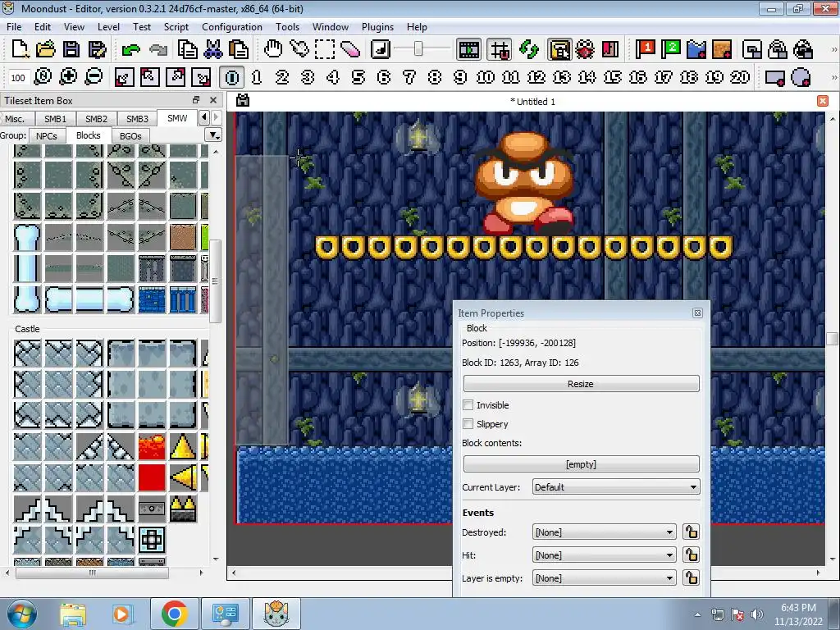
Task: Open Google Chrome from the taskbar
Action: (x=174, y=614)
